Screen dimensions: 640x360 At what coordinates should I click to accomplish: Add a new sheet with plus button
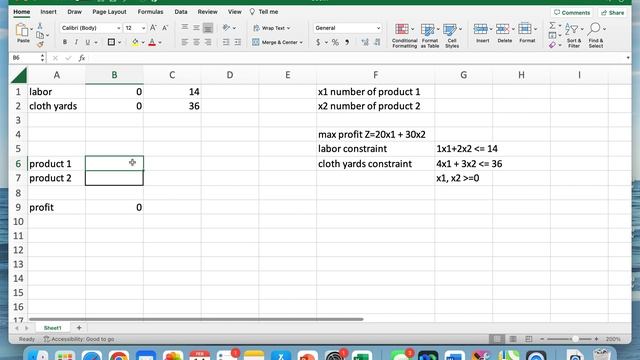[x=79, y=328]
